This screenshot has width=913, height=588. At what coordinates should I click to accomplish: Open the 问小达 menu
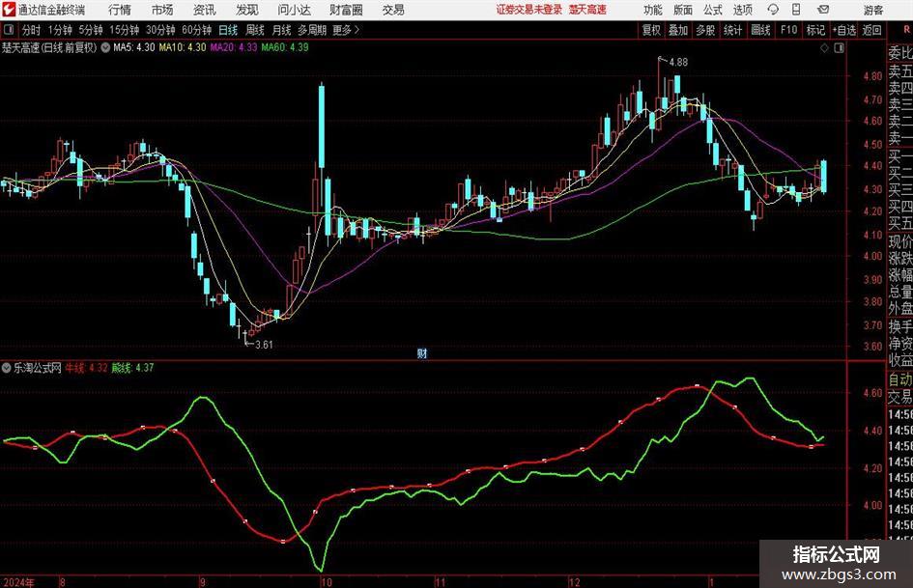(x=294, y=10)
